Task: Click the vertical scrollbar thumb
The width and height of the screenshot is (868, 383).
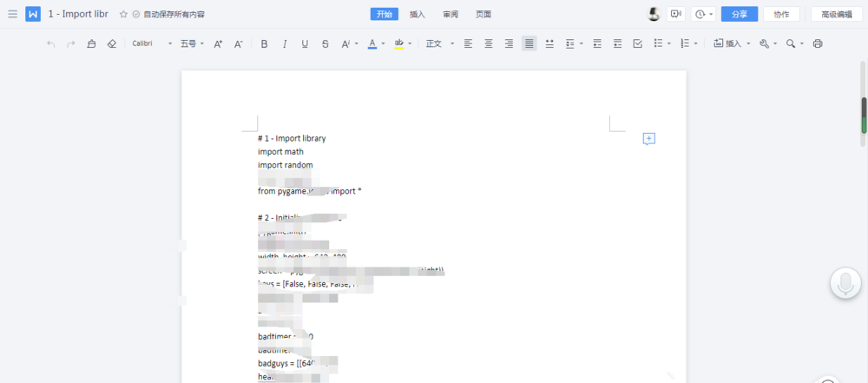Action: (864, 116)
